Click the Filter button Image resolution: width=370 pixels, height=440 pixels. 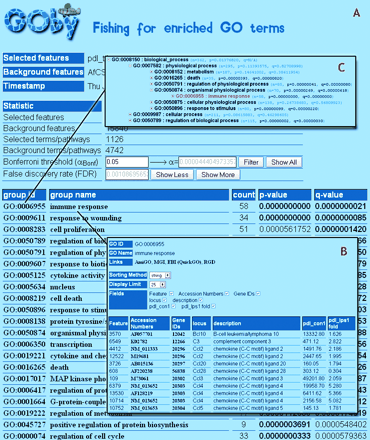point(251,162)
